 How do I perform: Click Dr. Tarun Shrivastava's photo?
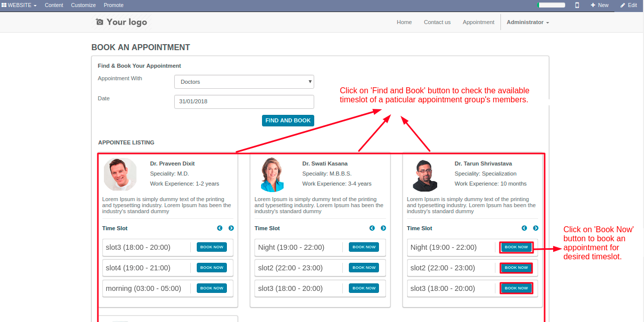coord(425,176)
